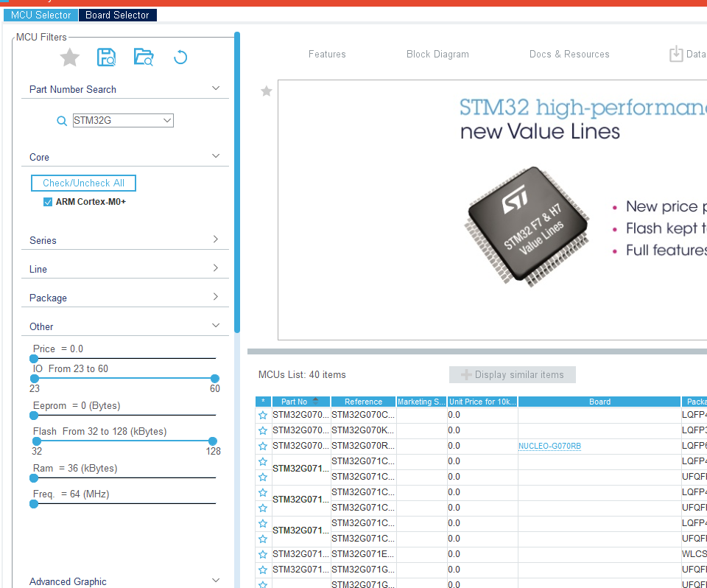Click Check/Uncheck All button
This screenshot has height=588, width=707.
click(83, 183)
